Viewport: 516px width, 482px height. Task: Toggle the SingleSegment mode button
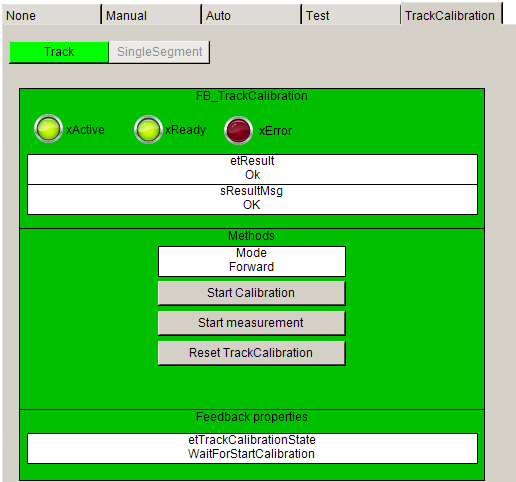[x=159, y=52]
